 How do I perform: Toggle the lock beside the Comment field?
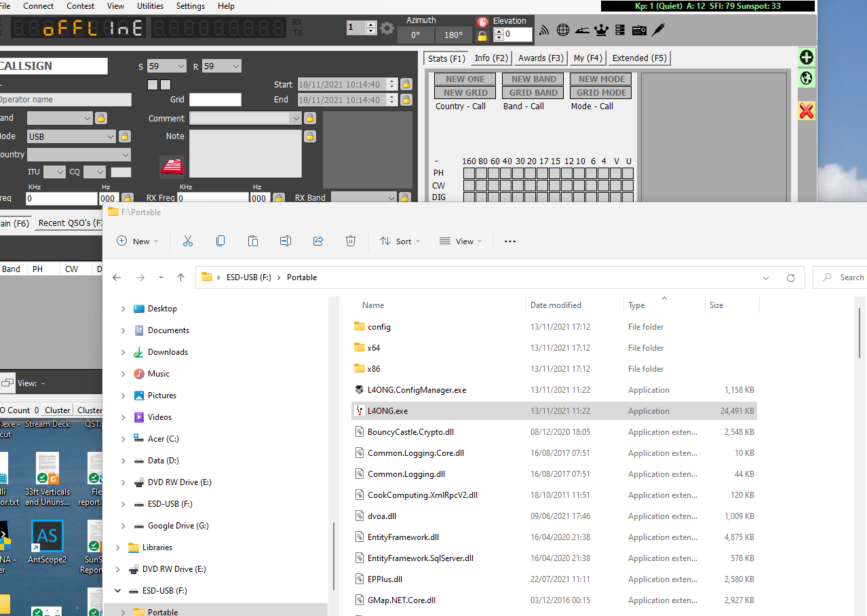tap(310, 118)
